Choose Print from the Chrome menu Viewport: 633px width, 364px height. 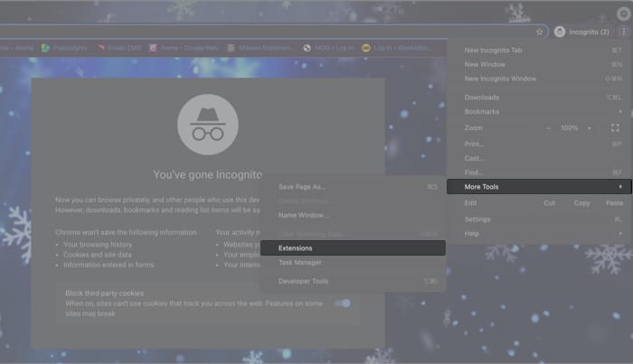tap(539, 144)
